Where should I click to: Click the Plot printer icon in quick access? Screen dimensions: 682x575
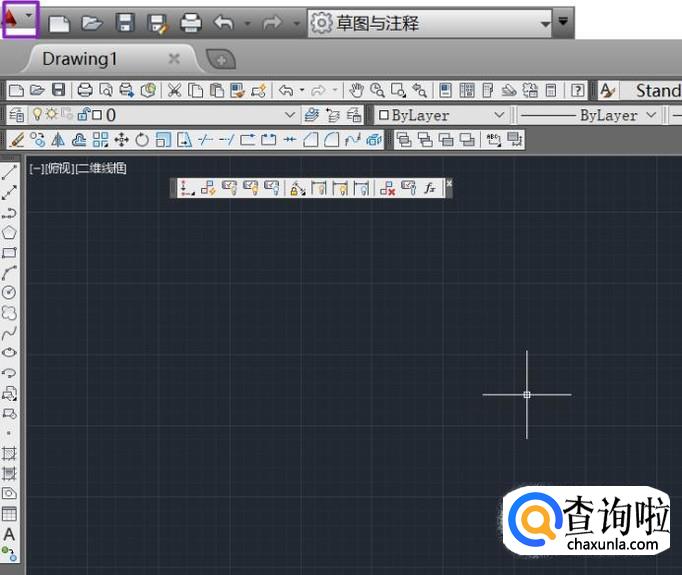click(x=190, y=22)
